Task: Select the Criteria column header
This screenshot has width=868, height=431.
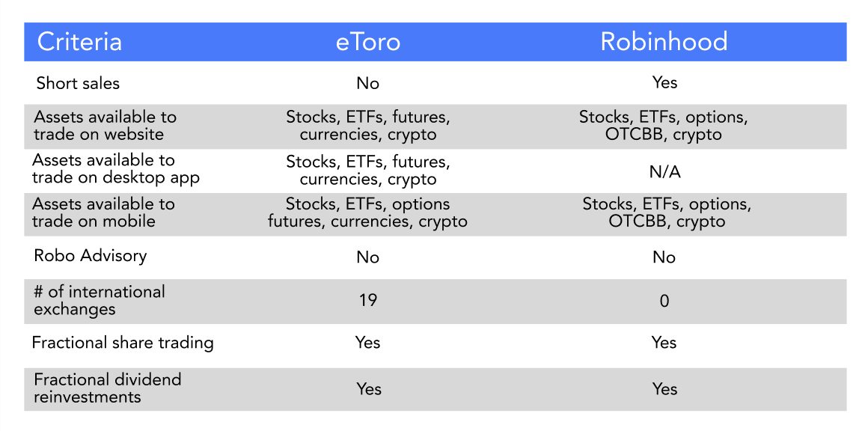Action: coord(79,42)
